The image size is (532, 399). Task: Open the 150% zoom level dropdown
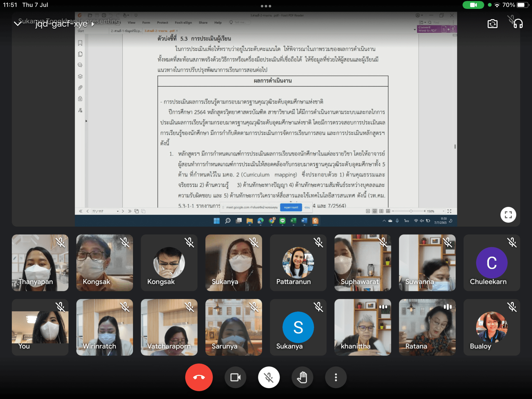pos(443,211)
